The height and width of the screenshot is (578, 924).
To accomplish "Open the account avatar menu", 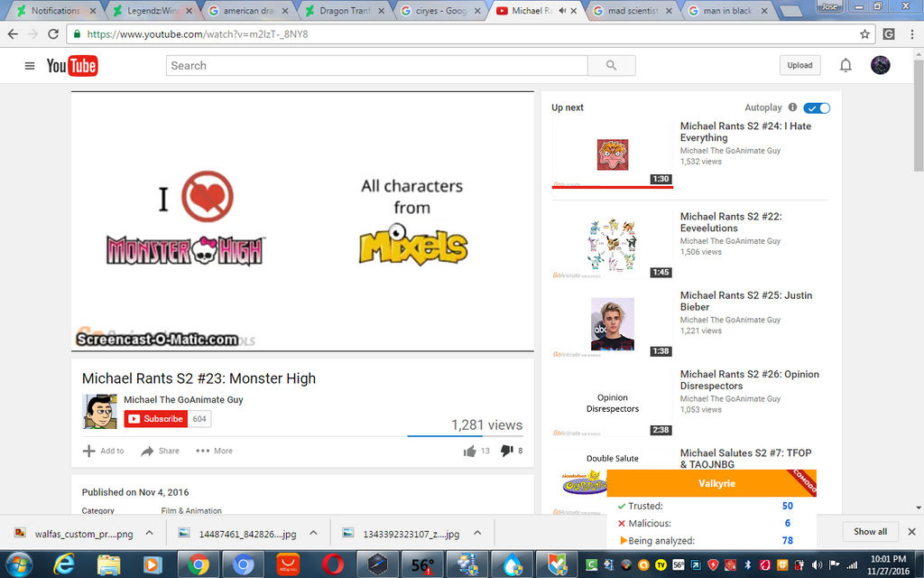I will (x=880, y=65).
